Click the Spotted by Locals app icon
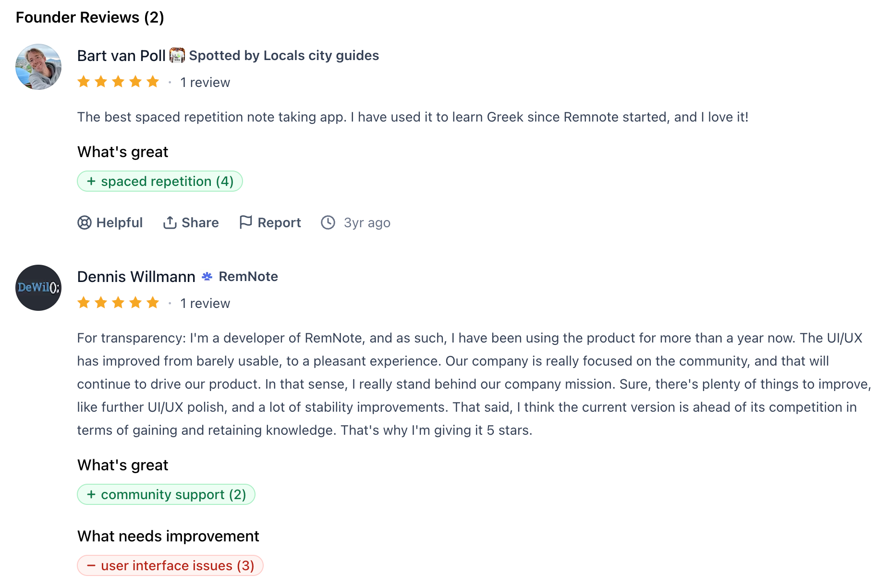The image size is (877, 588). (x=177, y=55)
